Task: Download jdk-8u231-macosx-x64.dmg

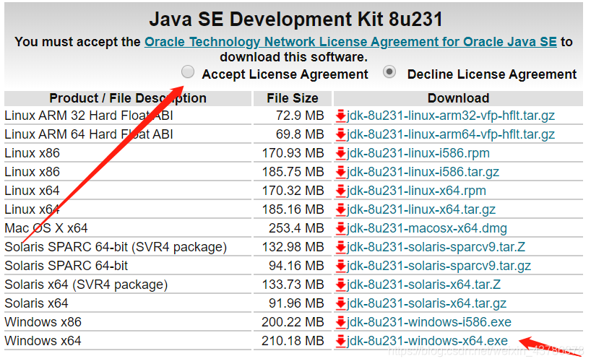Action: pyautogui.click(x=427, y=228)
